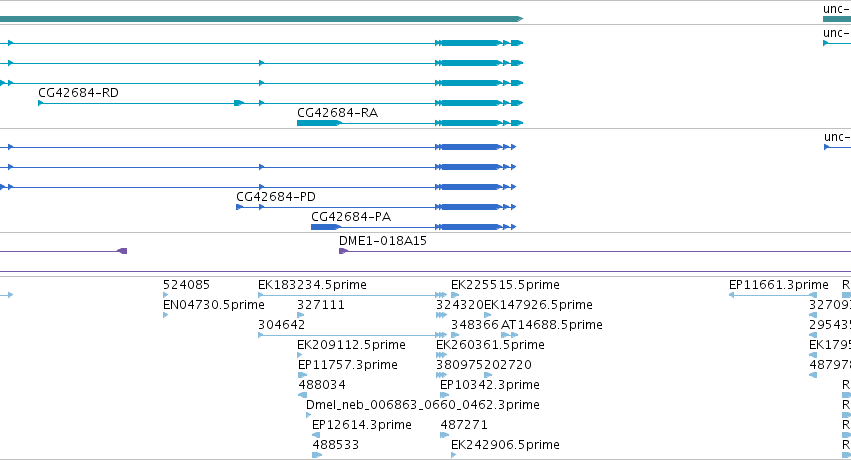Screen dimensions: 851x460
Task: Click the 487271 feature label
Action: pos(464,425)
